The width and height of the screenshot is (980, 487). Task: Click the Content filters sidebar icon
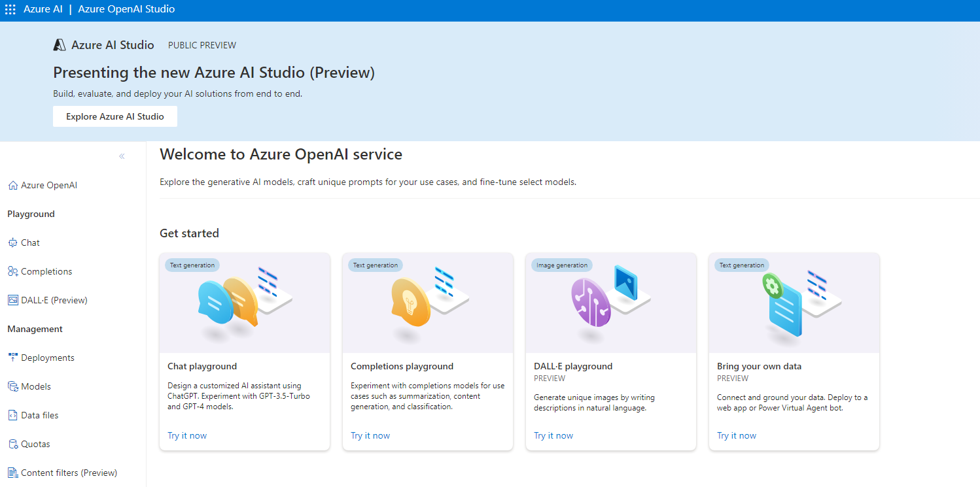(x=13, y=473)
